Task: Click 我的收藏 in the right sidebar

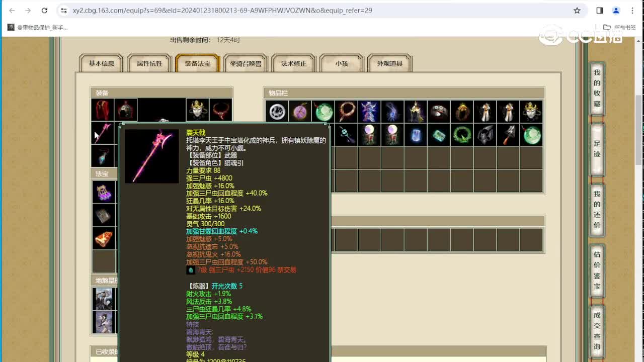Action: pos(597,88)
